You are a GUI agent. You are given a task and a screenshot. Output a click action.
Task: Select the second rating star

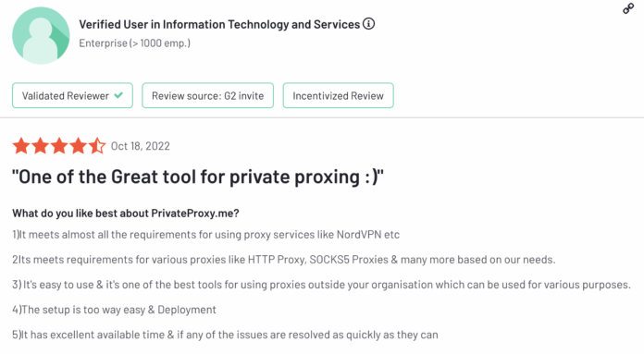[41, 146]
